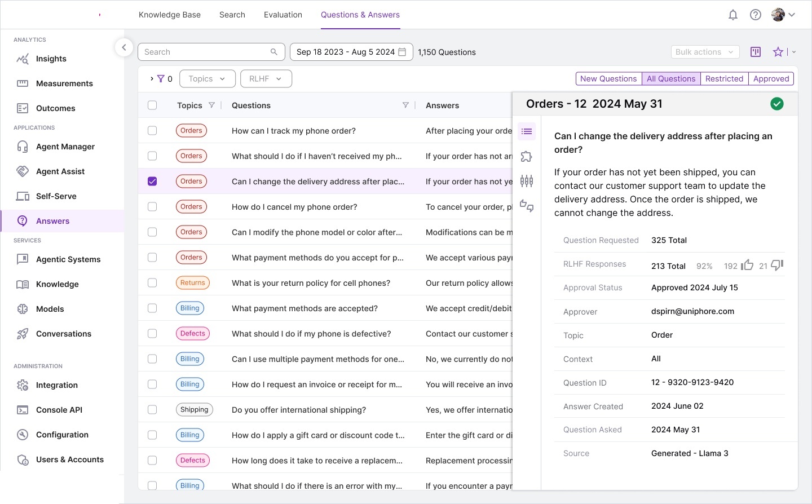
Task: Uncheck the selected delivery address question row
Action: click(x=152, y=182)
